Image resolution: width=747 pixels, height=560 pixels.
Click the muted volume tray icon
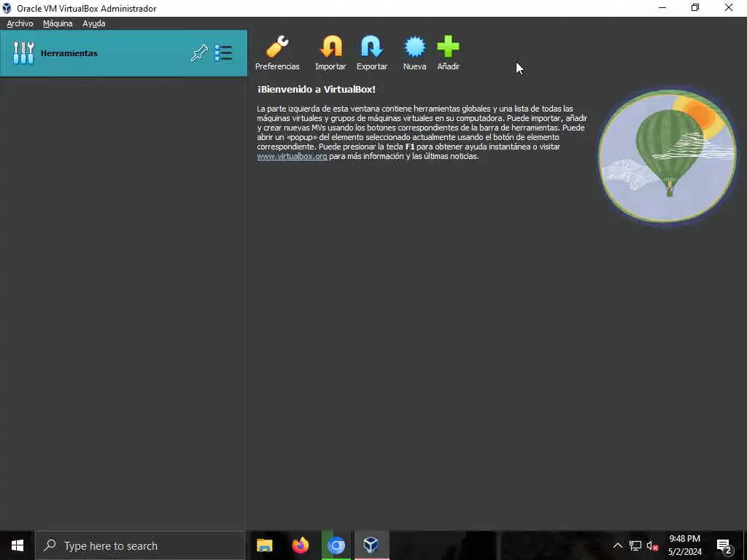(652, 545)
